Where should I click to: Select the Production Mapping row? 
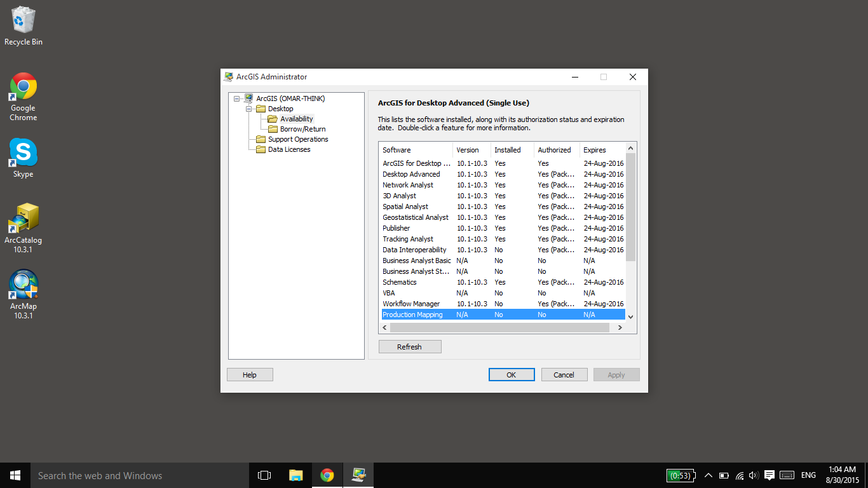point(503,315)
